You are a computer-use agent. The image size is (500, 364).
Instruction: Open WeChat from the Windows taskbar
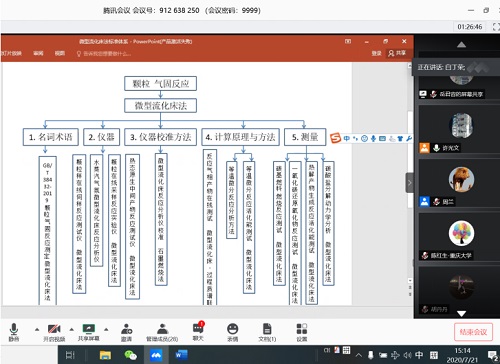click(x=130, y=355)
